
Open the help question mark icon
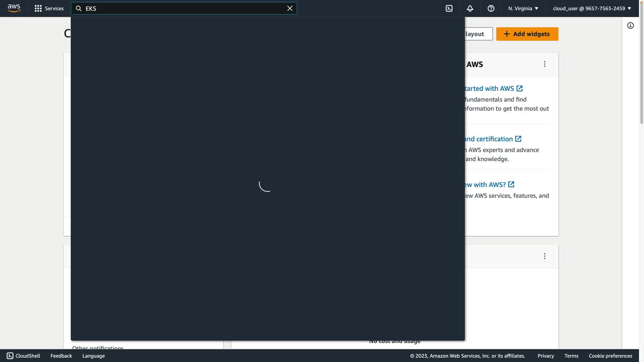click(491, 8)
